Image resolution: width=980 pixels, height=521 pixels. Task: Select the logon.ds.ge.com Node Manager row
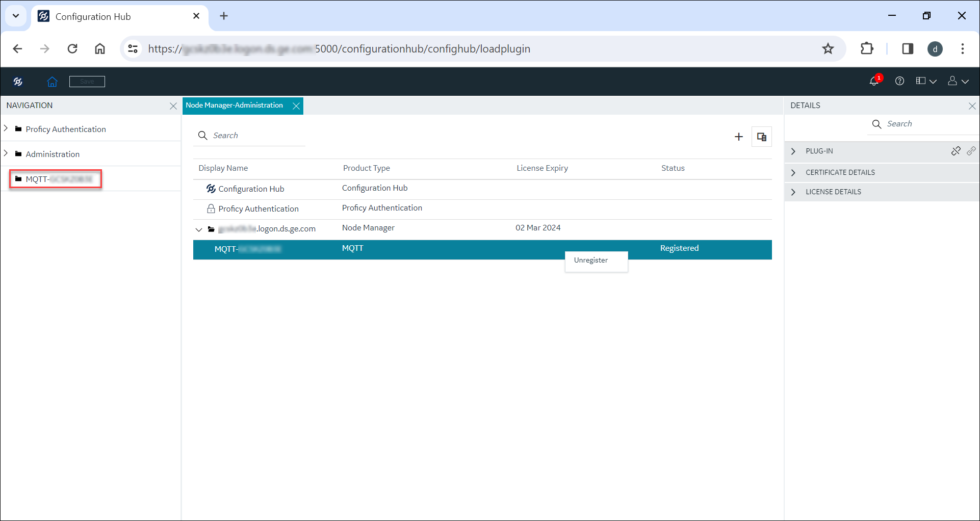tap(482, 229)
